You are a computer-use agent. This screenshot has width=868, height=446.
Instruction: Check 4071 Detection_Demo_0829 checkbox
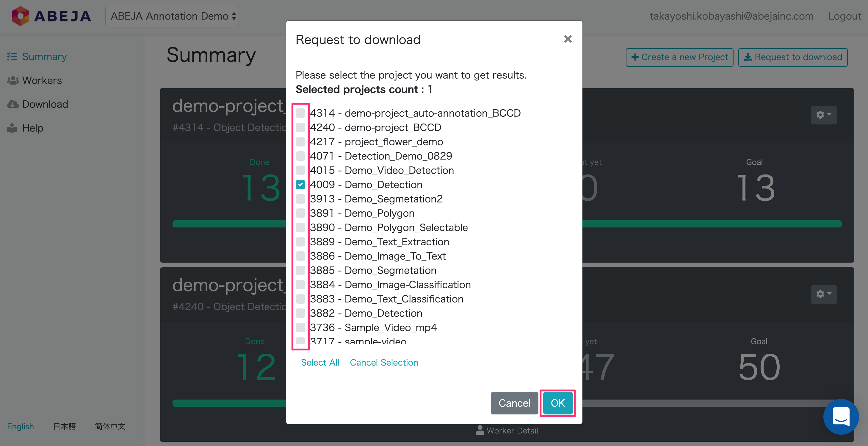tap(300, 156)
